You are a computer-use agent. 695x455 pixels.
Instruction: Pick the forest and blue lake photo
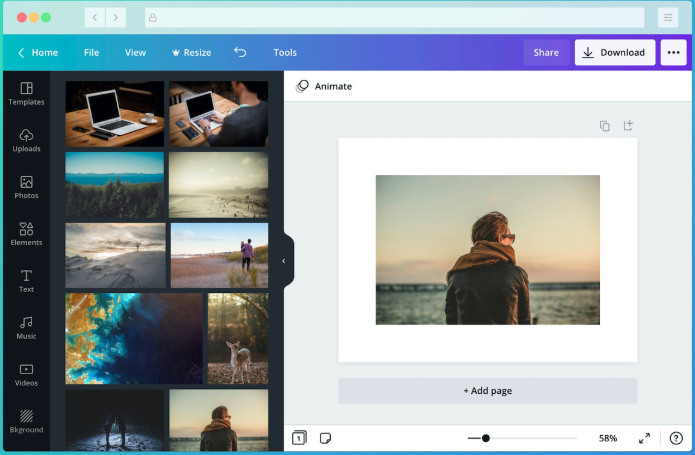click(114, 185)
